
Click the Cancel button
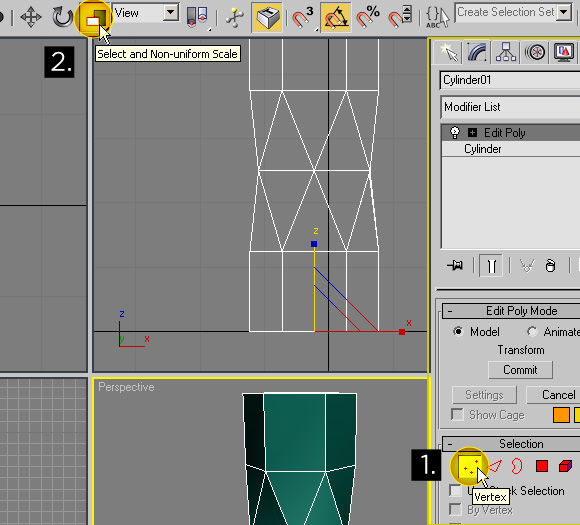(x=553, y=395)
